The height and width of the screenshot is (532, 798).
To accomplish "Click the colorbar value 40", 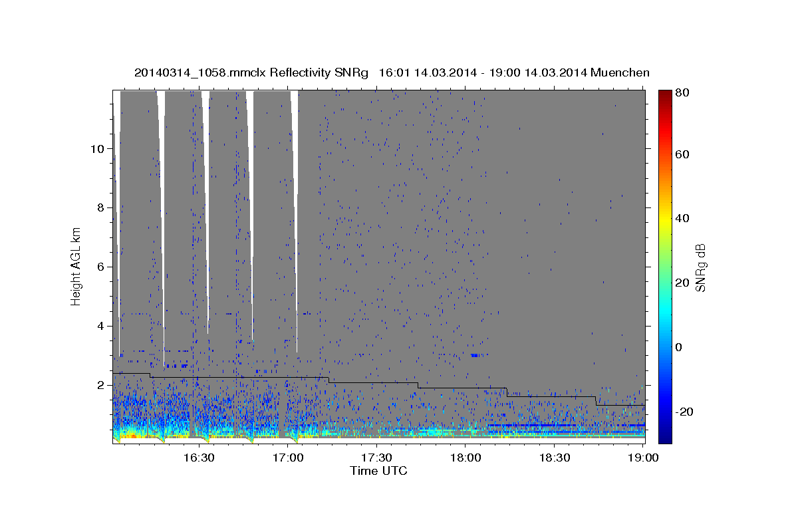I will pos(682,218).
